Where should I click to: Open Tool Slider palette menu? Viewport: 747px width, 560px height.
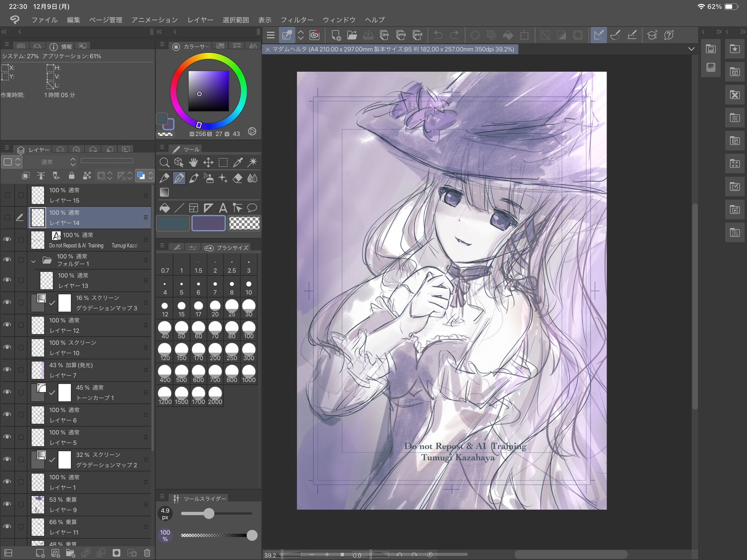[x=162, y=496]
